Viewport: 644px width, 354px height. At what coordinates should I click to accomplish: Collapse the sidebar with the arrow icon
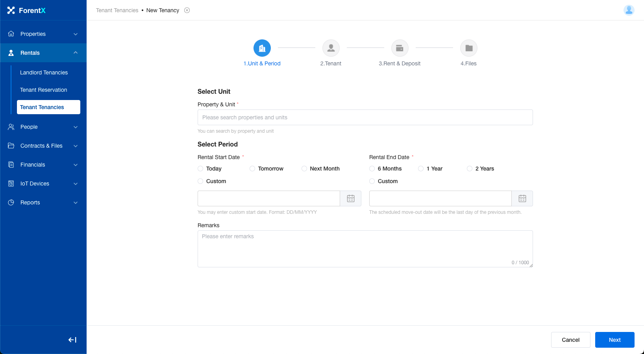tap(72, 340)
